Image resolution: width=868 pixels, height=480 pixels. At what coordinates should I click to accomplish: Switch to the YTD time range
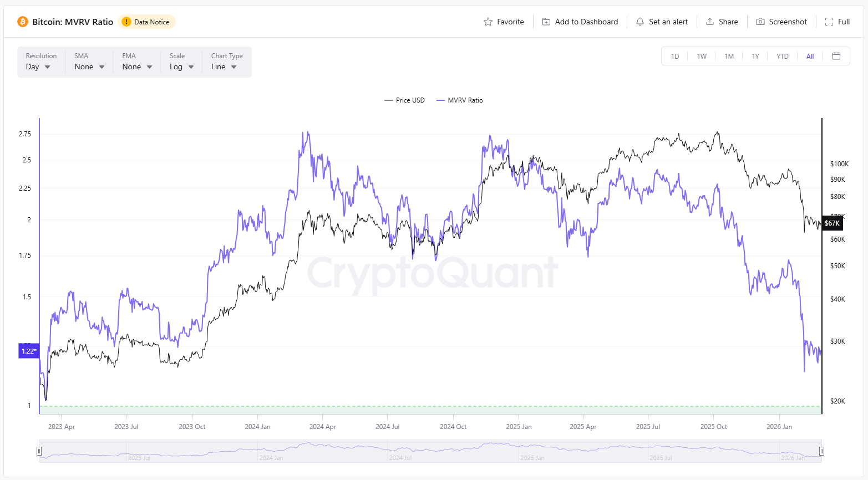tap(782, 57)
